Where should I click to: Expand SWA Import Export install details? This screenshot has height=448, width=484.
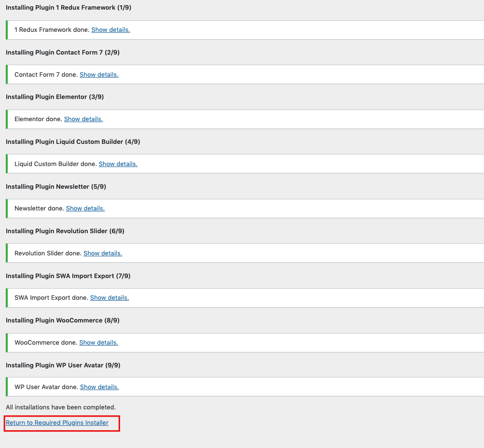(110, 298)
